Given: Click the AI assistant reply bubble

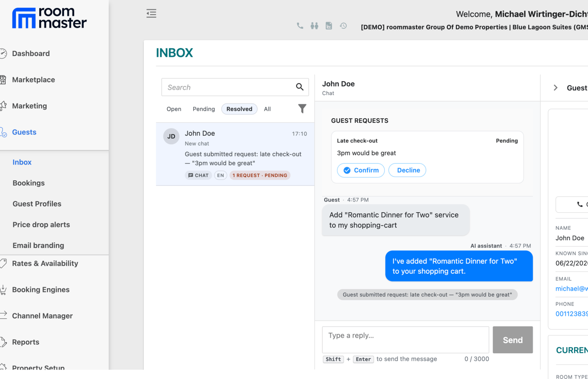Looking at the screenshot, I should tap(459, 266).
